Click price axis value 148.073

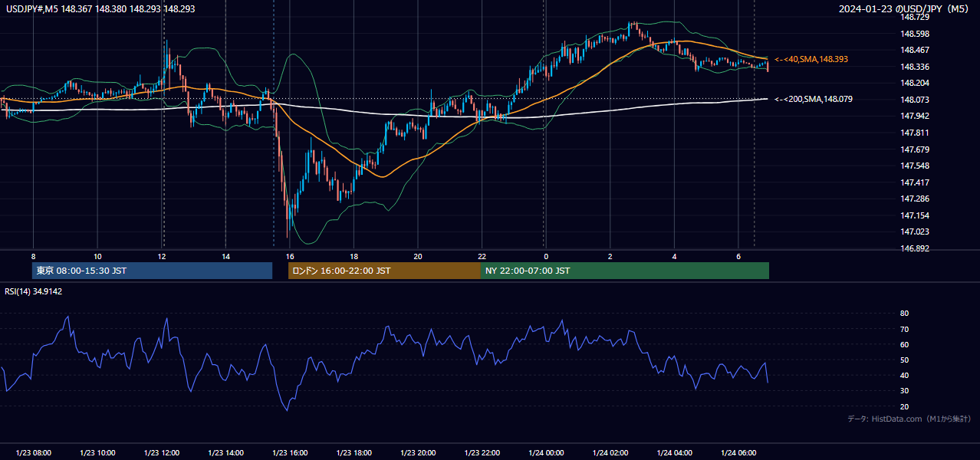click(915, 100)
